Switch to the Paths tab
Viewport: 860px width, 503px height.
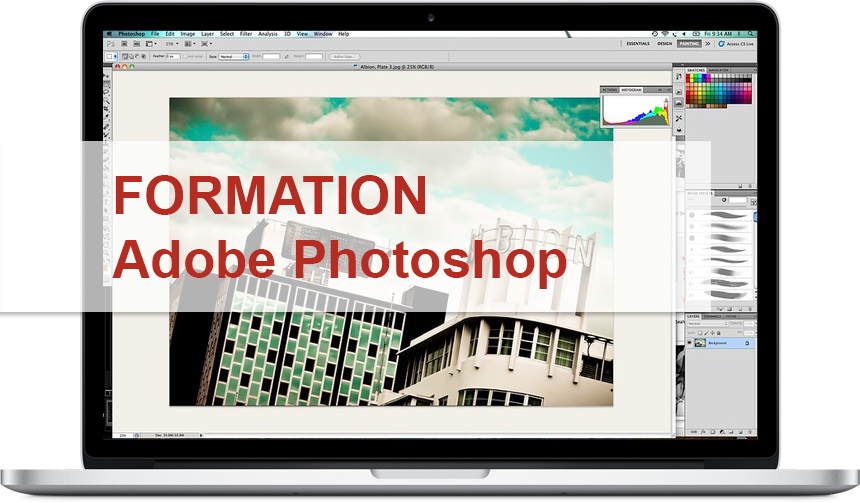tap(731, 317)
